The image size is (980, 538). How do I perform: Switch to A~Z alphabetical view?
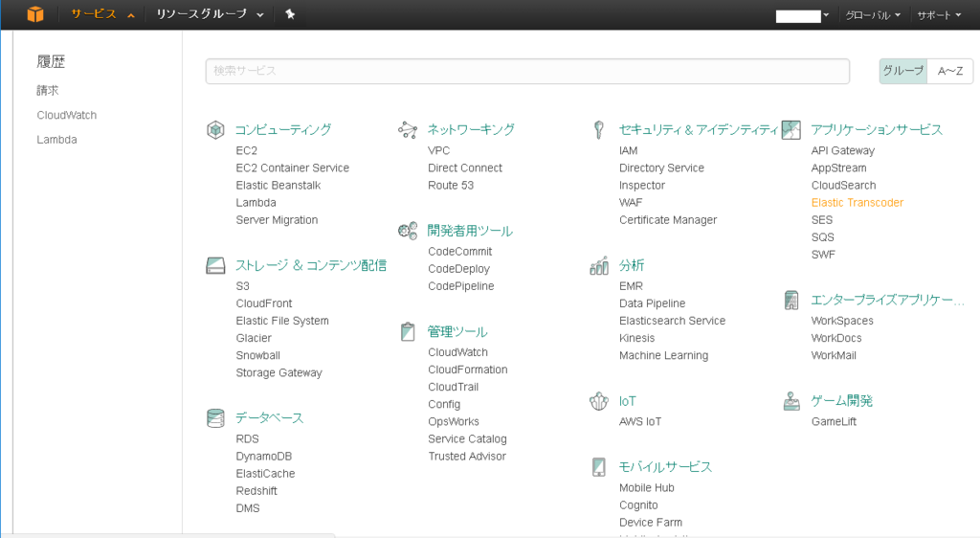(950, 71)
